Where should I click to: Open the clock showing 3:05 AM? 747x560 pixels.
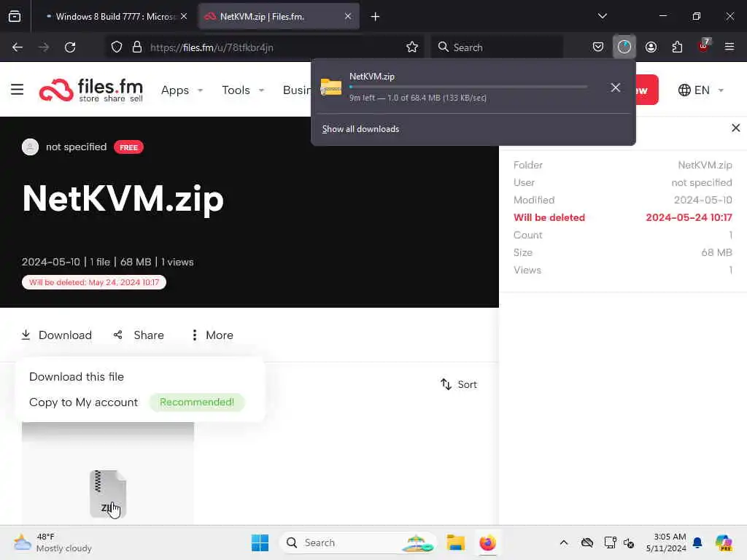666,542
